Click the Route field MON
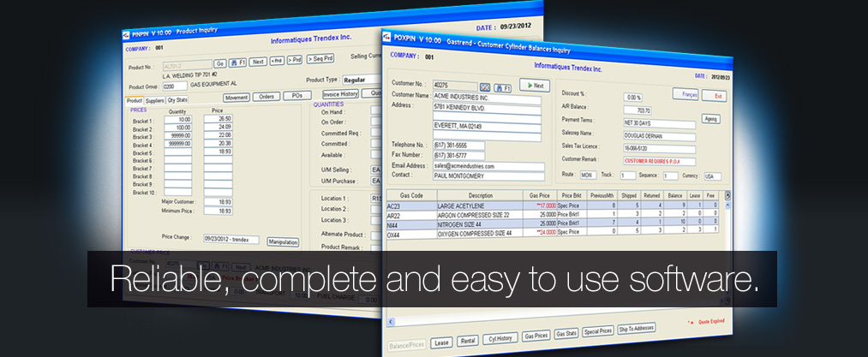The width and height of the screenshot is (868, 357). [589, 175]
